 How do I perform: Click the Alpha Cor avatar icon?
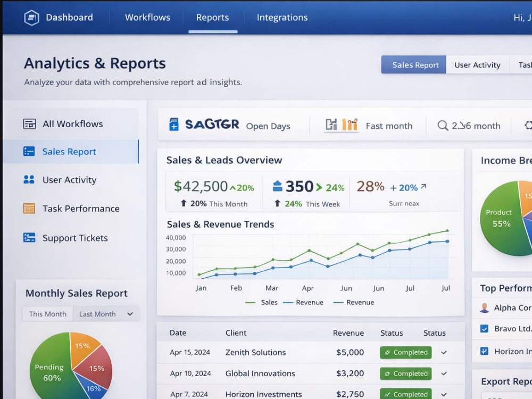(x=485, y=307)
